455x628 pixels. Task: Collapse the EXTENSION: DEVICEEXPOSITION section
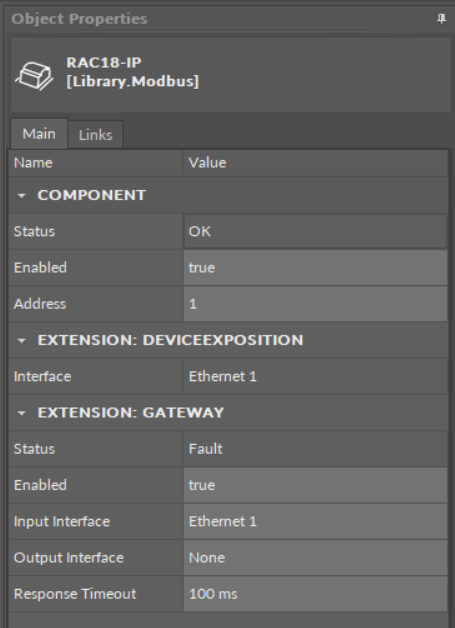tap(22, 340)
